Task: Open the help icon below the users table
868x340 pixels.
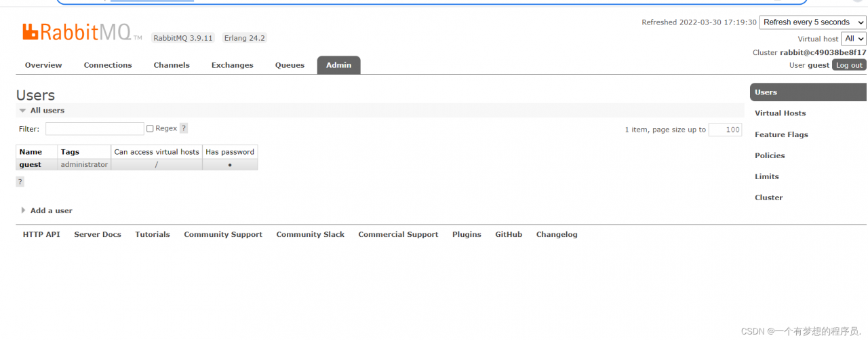Action: [20, 182]
